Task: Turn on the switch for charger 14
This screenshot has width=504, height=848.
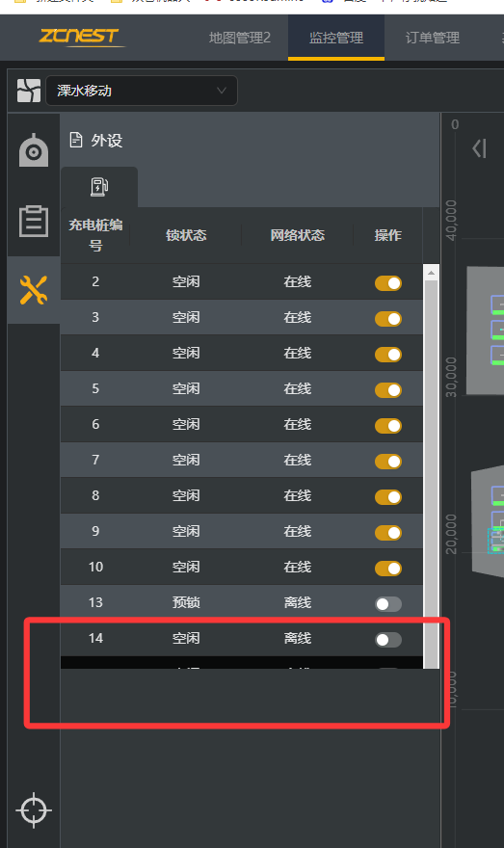Action: (388, 640)
